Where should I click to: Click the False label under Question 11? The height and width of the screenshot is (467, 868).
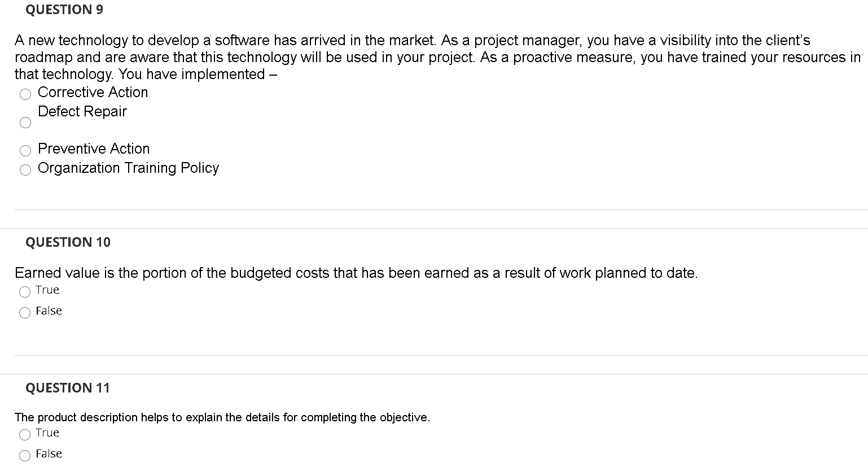[x=49, y=453]
